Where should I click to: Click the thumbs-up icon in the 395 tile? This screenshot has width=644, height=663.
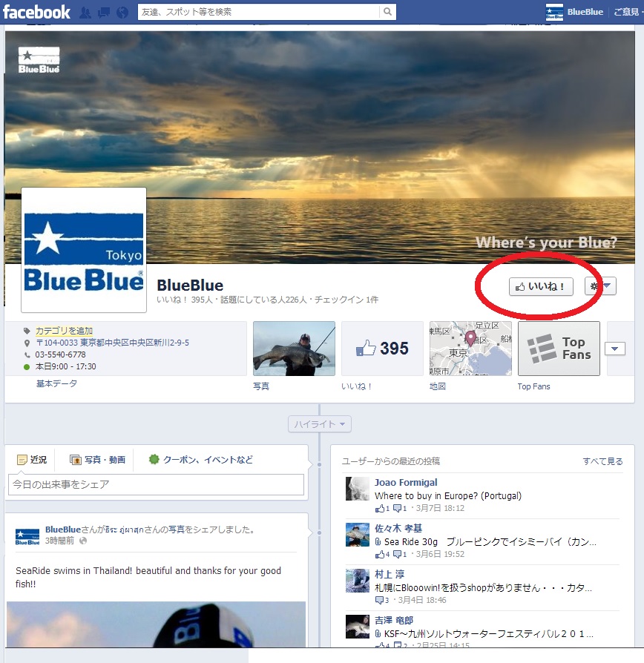tap(366, 348)
